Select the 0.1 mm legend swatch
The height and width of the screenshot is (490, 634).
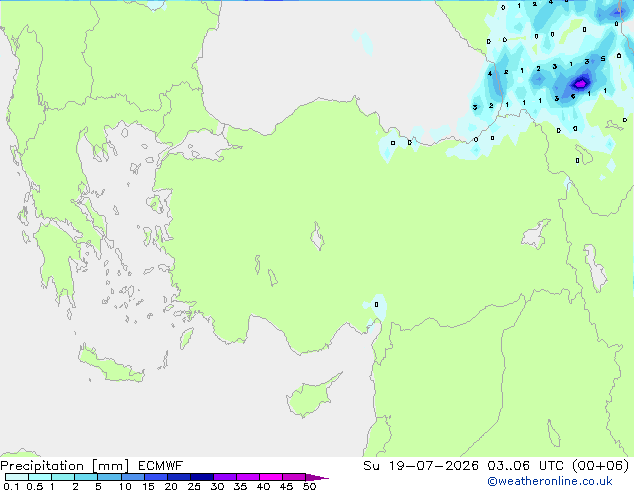pyautogui.click(x=17, y=477)
